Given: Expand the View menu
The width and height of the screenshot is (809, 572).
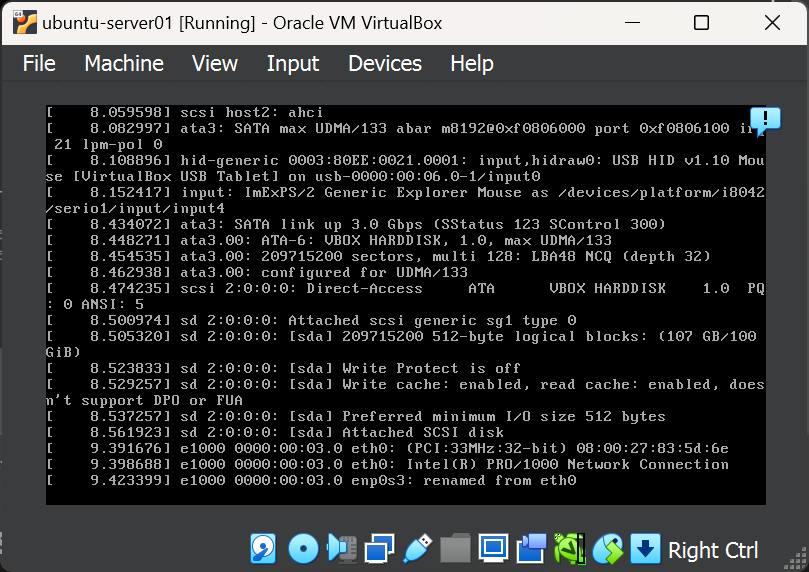Looking at the screenshot, I should 215,63.
